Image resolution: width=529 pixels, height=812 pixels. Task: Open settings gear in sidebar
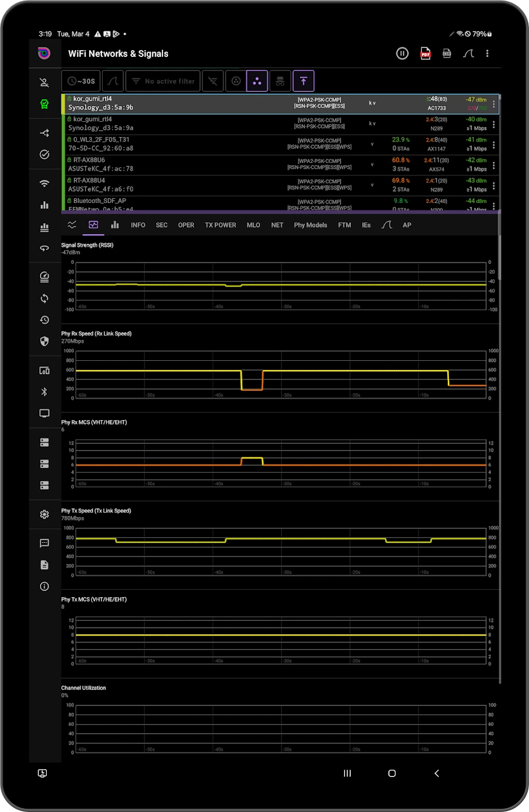pyautogui.click(x=45, y=514)
